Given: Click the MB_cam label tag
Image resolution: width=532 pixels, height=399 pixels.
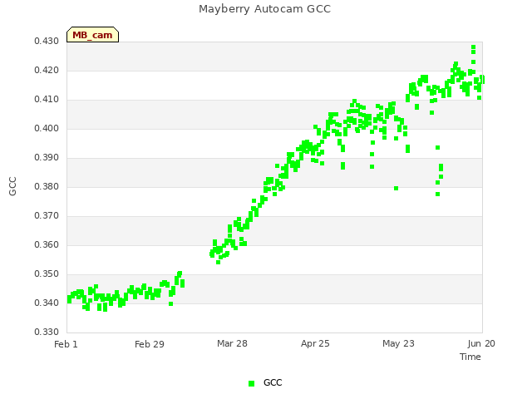Looking at the screenshot, I should pyautogui.click(x=92, y=35).
